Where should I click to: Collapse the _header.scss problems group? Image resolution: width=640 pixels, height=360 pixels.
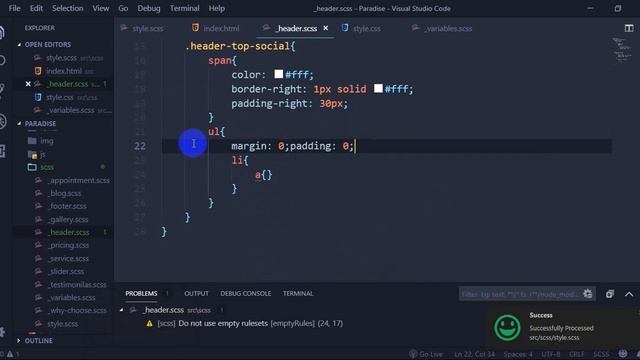(121, 310)
